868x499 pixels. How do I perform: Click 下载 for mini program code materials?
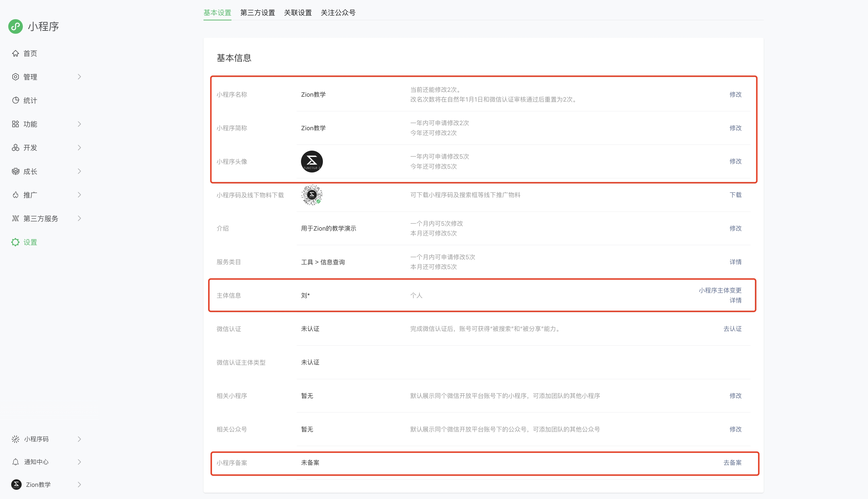pos(735,195)
